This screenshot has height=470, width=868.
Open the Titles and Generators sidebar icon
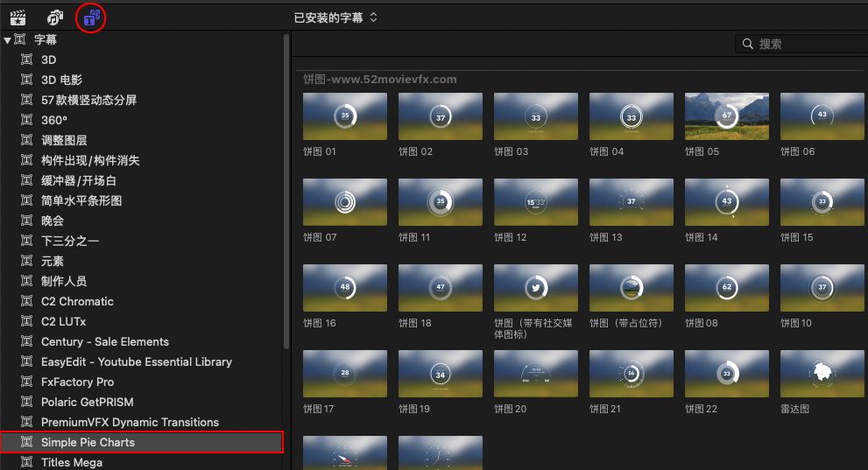tap(91, 18)
